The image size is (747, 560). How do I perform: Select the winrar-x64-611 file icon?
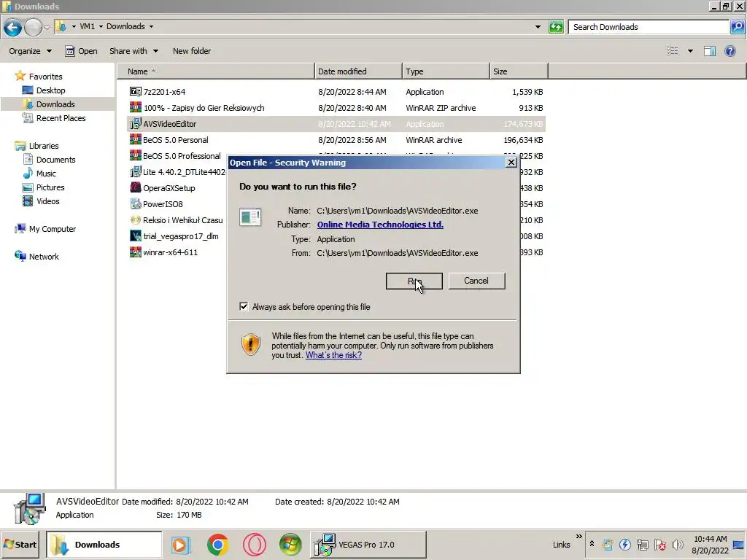click(x=135, y=252)
